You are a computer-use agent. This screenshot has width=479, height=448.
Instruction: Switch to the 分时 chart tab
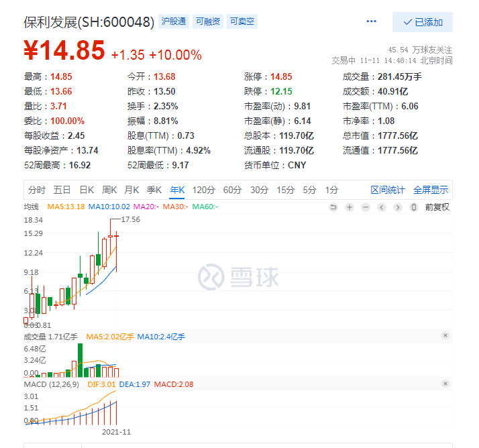point(37,190)
